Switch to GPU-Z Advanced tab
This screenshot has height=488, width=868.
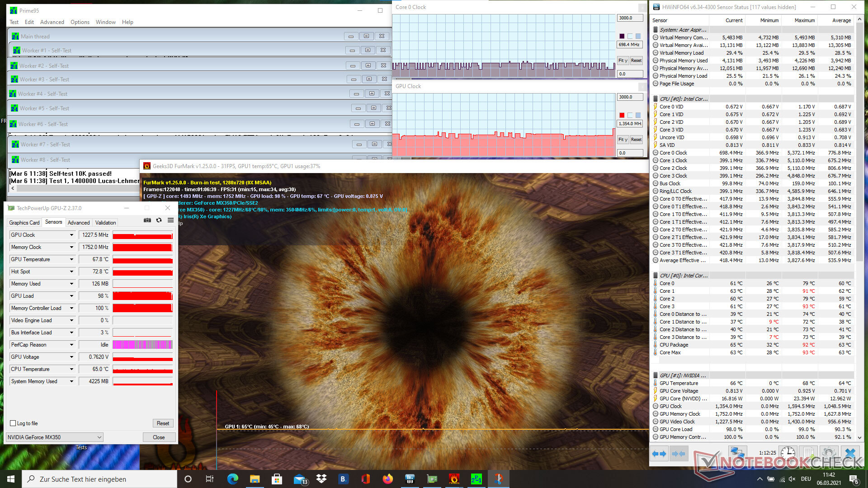click(79, 223)
